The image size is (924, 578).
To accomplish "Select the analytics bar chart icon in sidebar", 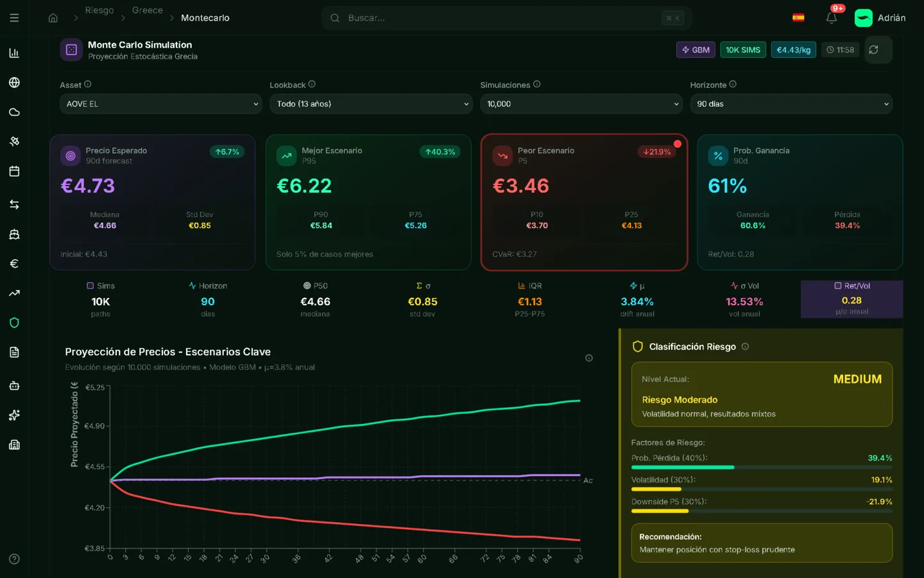I will point(14,53).
